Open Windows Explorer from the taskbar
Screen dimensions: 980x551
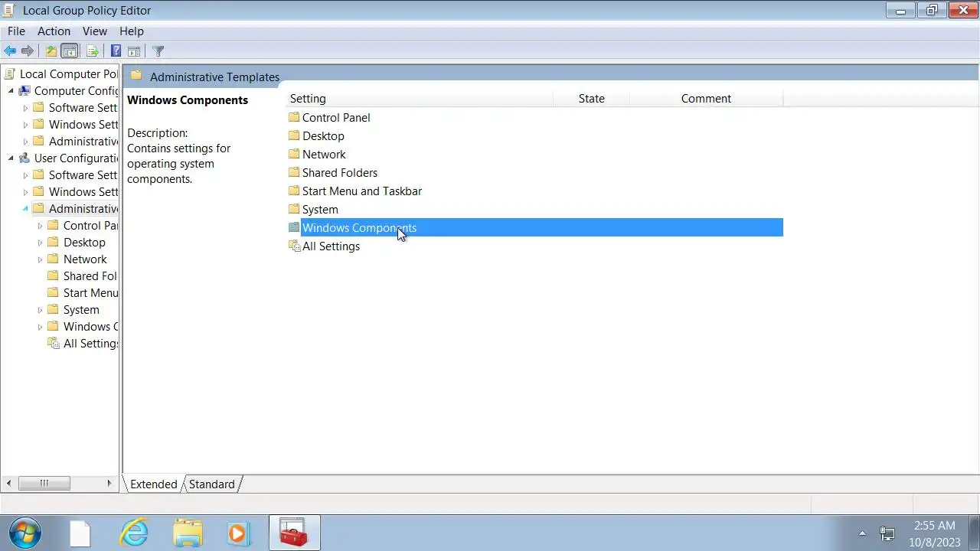pyautogui.click(x=188, y=533)
